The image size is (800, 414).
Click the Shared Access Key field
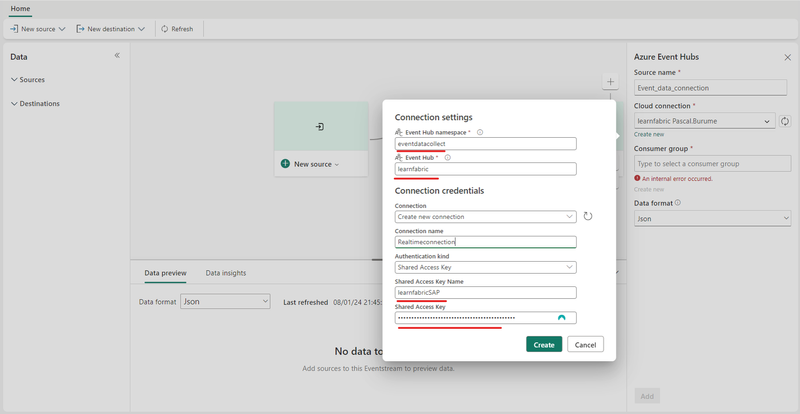[486, 318]
